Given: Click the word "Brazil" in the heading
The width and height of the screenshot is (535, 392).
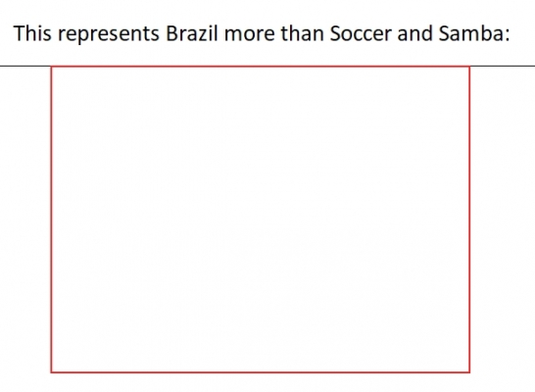Looking at the screenshot, I should tap(192, 33).
